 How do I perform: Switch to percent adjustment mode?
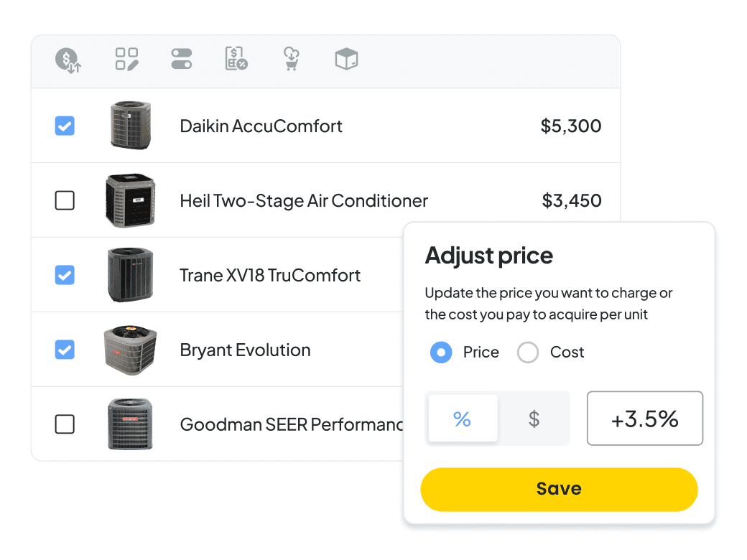[463, 419]
